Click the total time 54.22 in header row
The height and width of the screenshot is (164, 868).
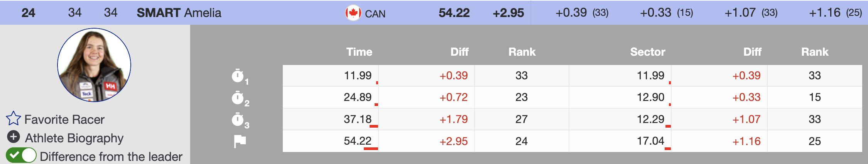[454, 13]
